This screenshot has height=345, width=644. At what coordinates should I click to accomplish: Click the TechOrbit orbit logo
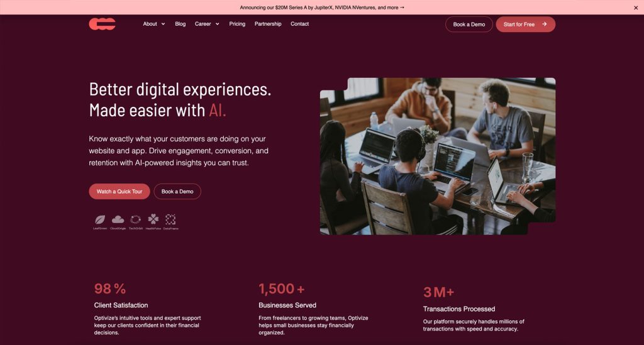136,219
